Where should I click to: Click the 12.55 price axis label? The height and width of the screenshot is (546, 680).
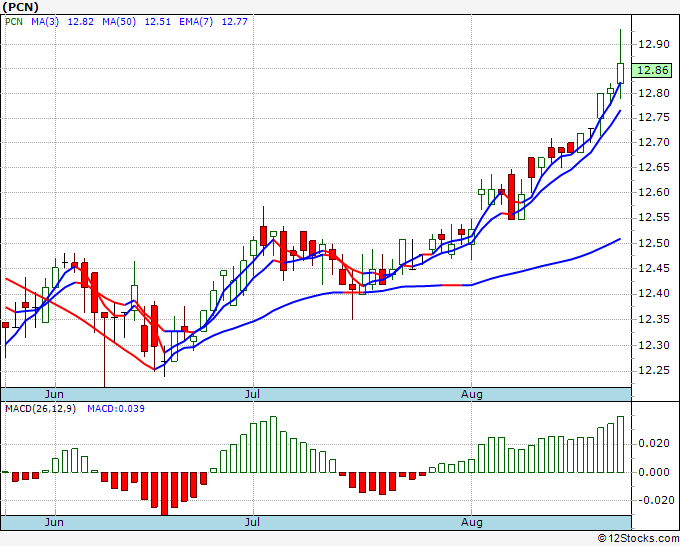click(x=654, y=217)
